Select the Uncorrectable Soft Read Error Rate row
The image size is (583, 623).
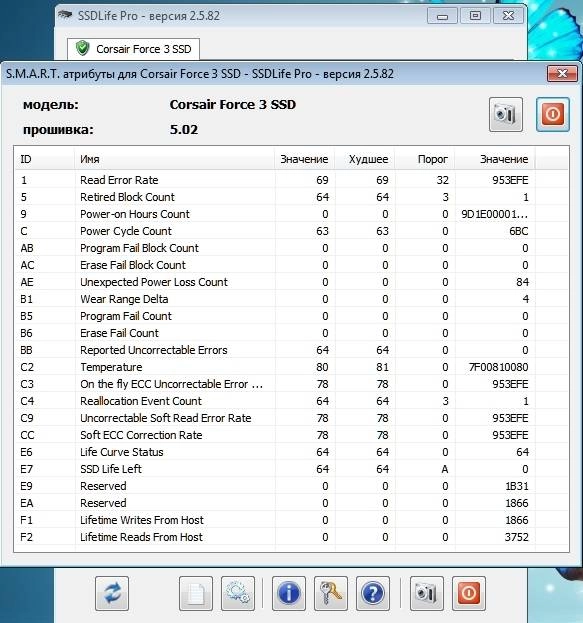(291, 418)
